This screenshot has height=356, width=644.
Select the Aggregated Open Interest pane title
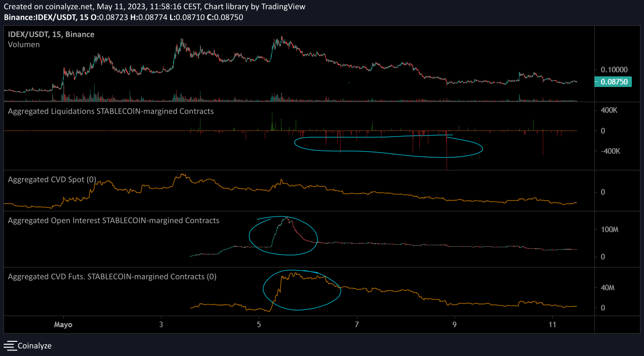[113, 220]
